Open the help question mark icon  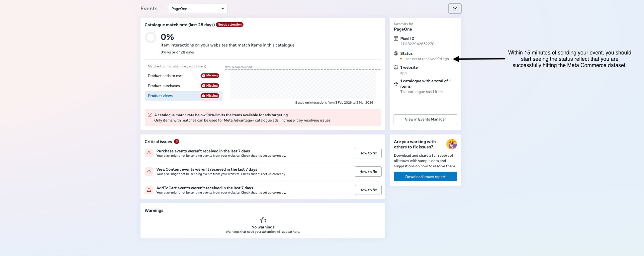point(455,9)
